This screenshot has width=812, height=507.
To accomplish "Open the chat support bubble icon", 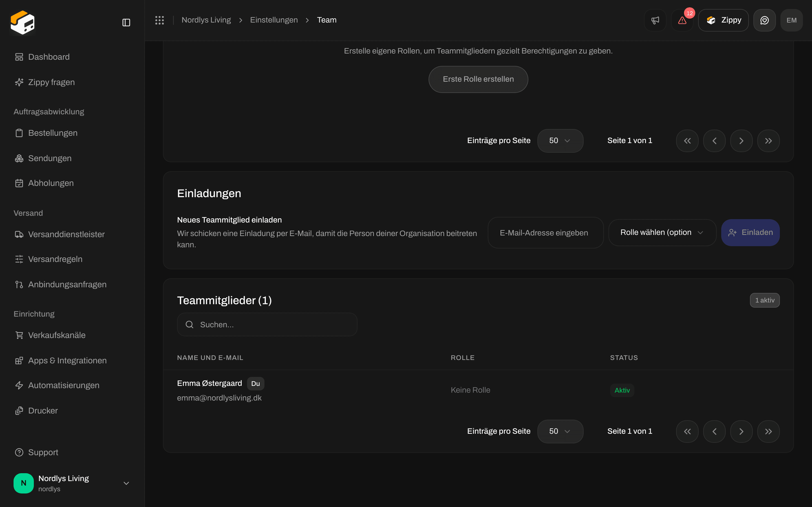I will point(764,20).
